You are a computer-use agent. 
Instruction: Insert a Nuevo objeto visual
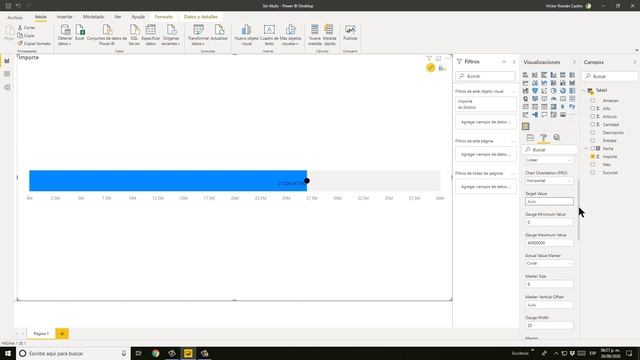(x=247, y=35)
